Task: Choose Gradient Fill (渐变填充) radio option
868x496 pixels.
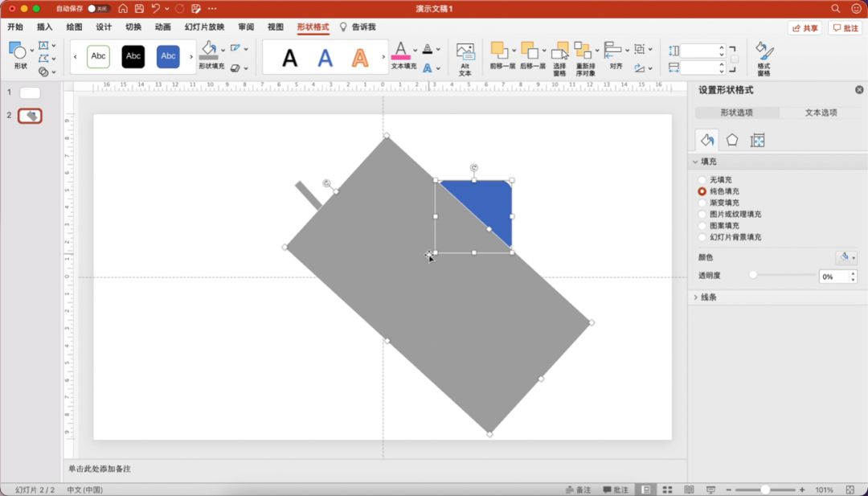Action: (702, 203)
